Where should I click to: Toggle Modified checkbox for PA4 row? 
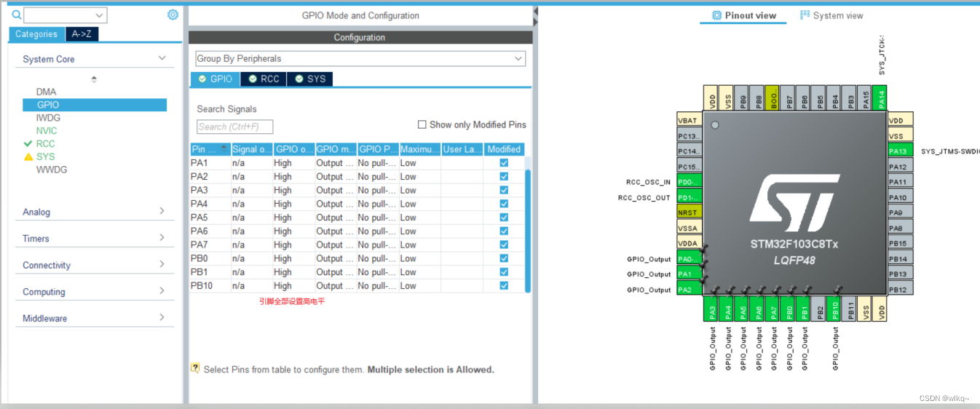(x=504, y=204)
